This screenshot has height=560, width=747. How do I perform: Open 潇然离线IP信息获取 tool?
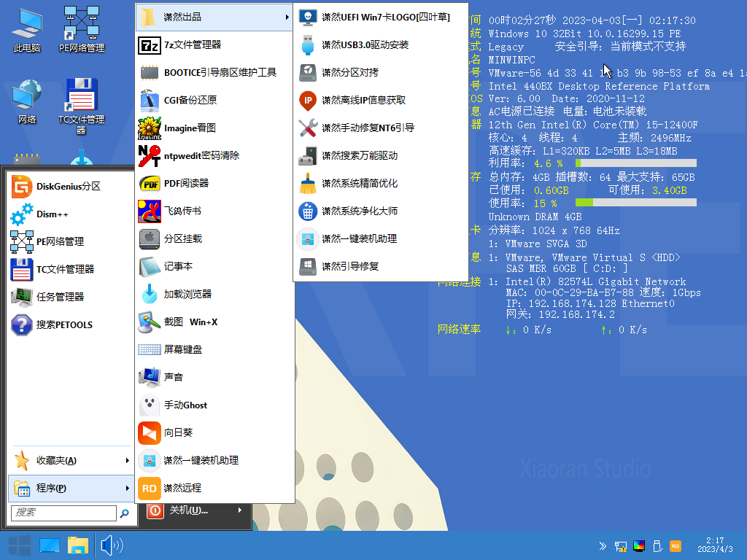coord(363,100)
